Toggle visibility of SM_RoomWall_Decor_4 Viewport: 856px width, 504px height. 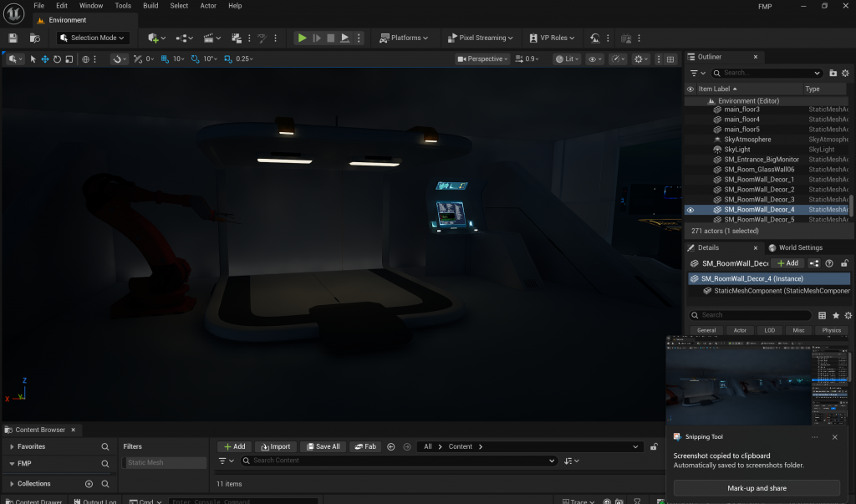(690, 210)
